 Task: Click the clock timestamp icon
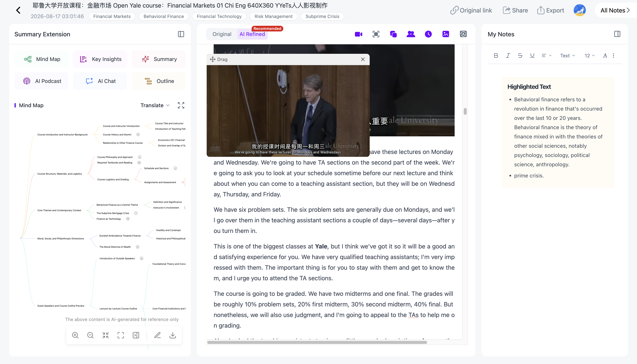pyautogui.click(x=428, y=34)
